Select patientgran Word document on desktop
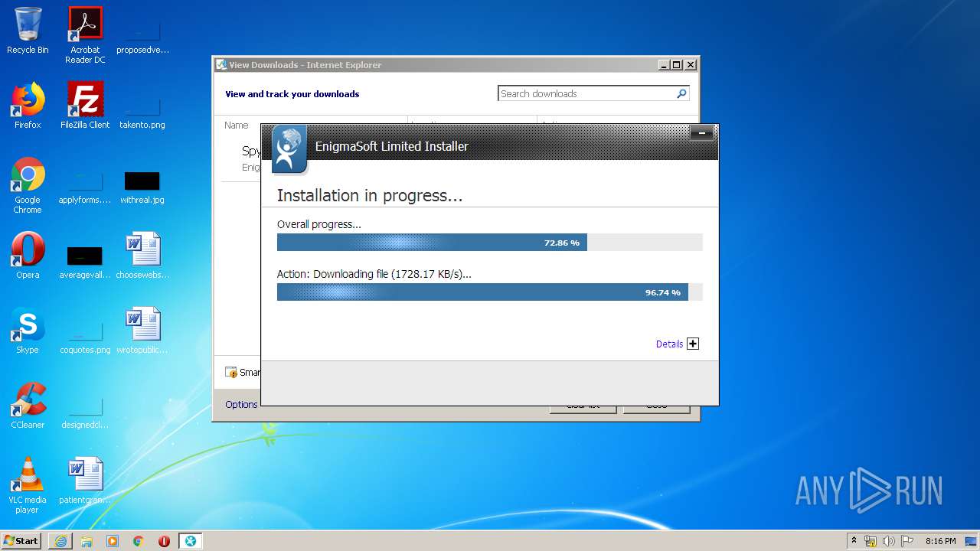Screen dimensions: 980x551 tap(85, 481)
